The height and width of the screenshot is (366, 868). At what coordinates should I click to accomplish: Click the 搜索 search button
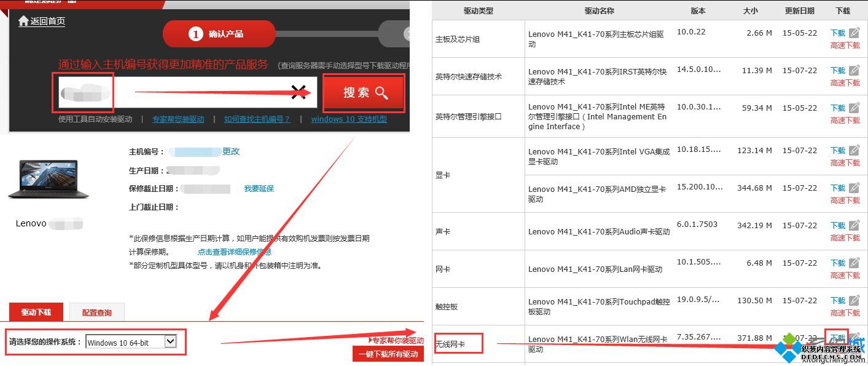pos(364,93)
